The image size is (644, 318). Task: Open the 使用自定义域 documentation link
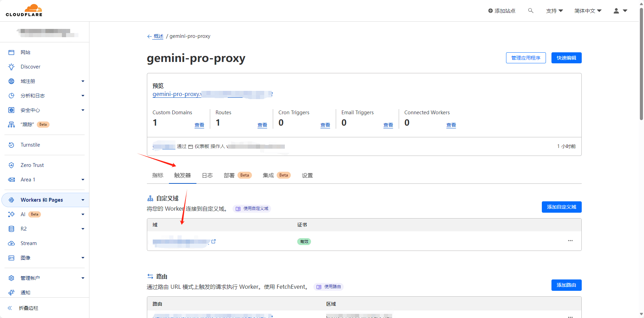pyautogui.click(x=252, y=209)
